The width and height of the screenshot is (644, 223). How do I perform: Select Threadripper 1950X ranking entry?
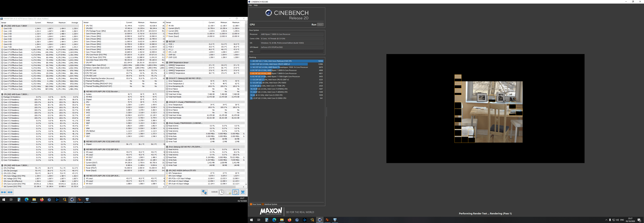tap(287, 67)
